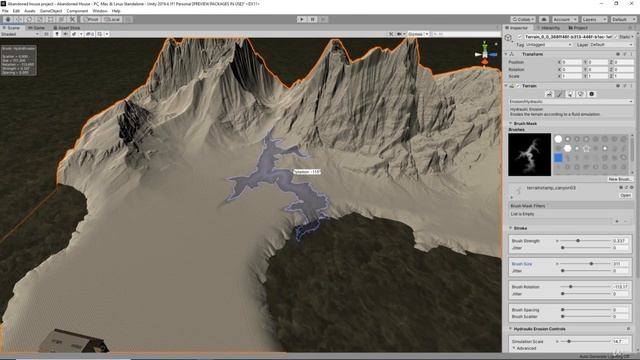Click the New Brush button

click(x=620, y=179)
